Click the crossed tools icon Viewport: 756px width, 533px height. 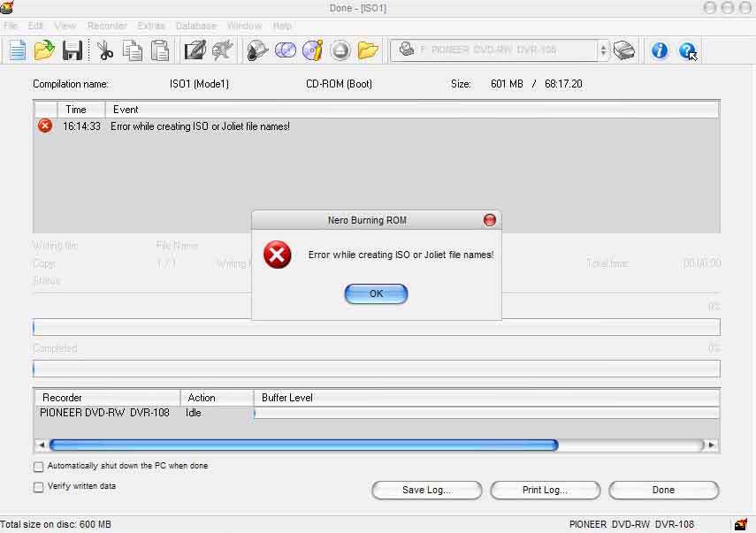click(222, 50)
